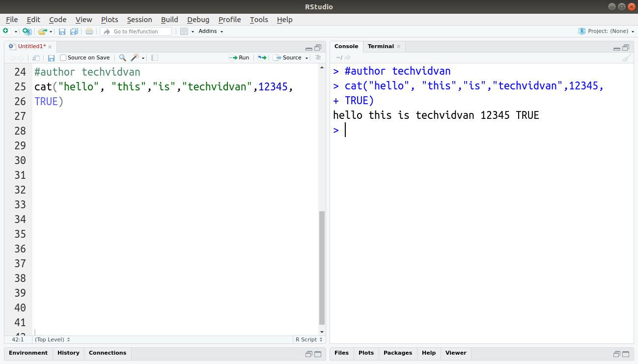Click the Save current document icon
Screen dimensions: 638x364
pos(62,31)
